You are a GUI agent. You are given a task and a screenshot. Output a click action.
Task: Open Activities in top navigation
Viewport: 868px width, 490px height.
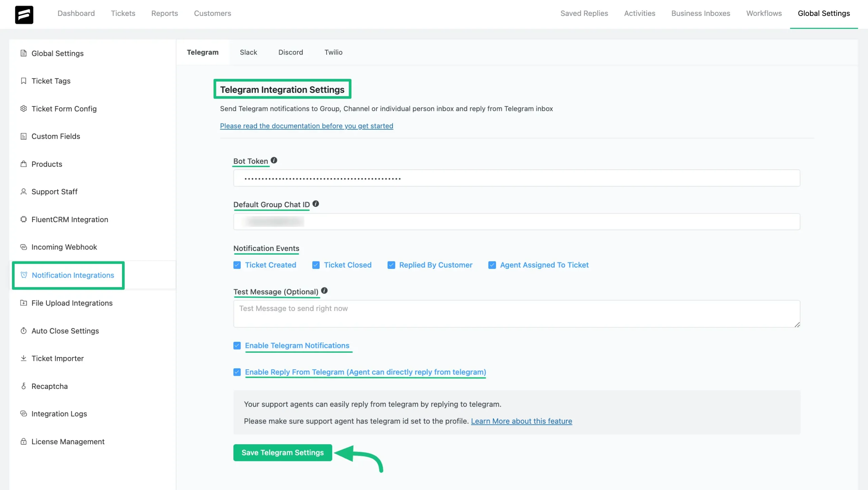click(x=639, y=13)
